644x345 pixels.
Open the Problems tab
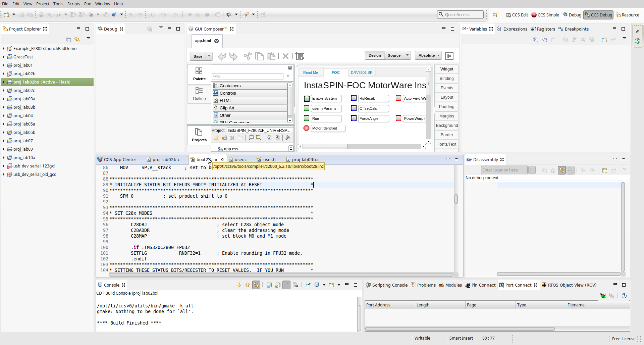(x=423, y=285)
